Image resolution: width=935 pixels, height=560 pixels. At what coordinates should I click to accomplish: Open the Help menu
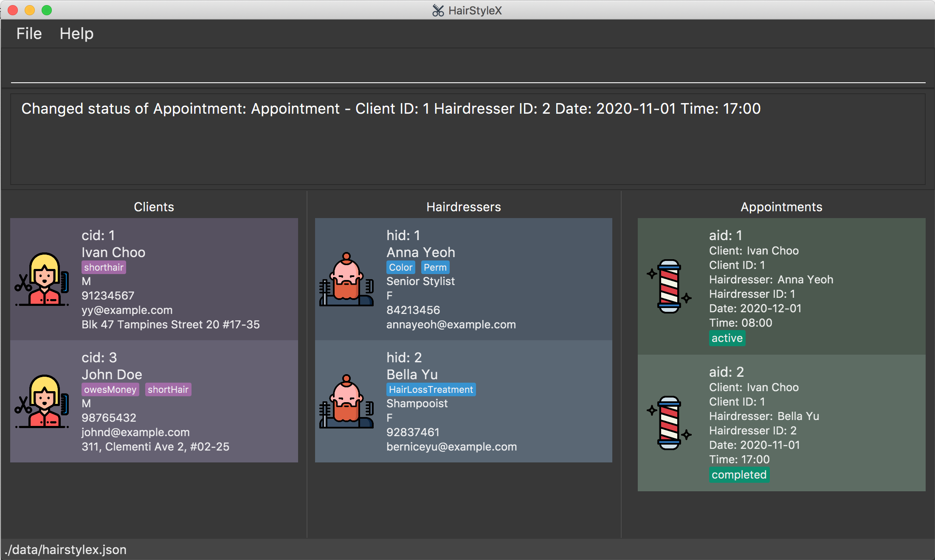pyautogui.click(x=75, y=34)
